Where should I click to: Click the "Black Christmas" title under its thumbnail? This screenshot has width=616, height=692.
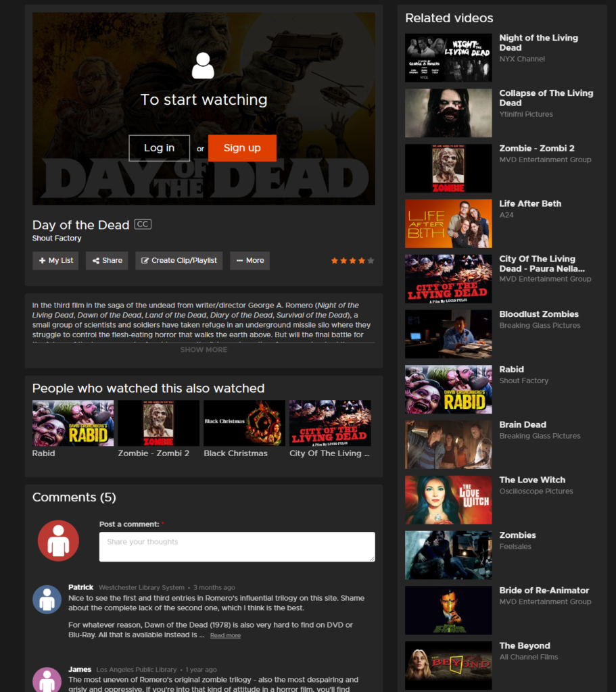pos(235,453)
